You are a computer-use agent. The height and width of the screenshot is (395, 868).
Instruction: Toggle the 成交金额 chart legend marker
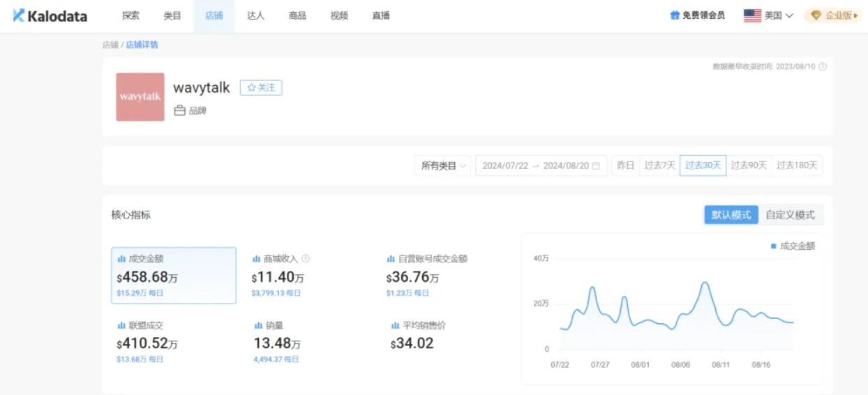point(773,246)
